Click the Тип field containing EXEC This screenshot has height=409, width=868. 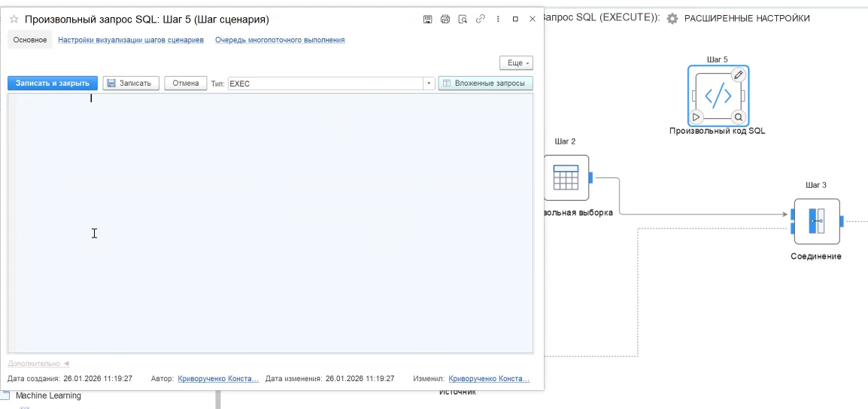[326, 83]
